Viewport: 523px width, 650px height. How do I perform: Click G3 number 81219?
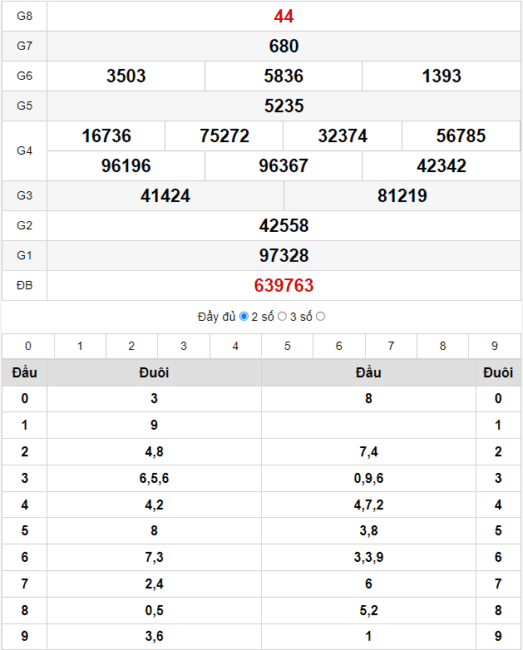tap(402, 196)
